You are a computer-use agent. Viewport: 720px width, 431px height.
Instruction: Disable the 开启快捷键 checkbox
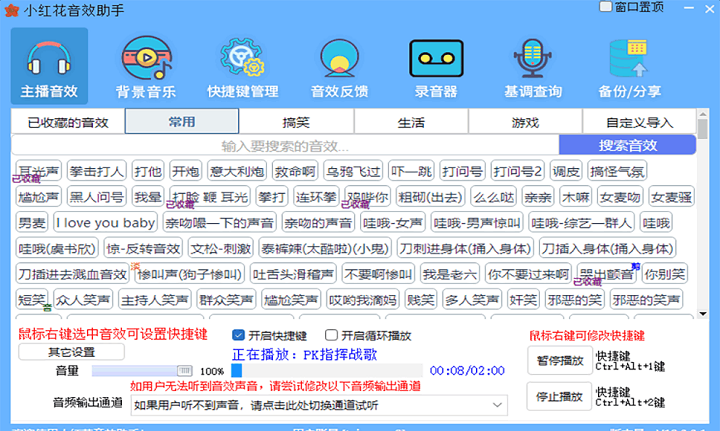pos(238,335)
